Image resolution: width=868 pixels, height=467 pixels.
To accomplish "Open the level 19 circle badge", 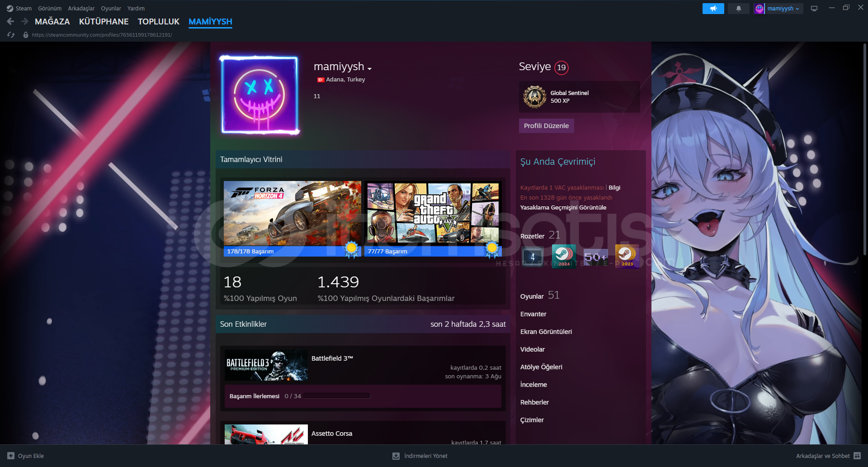I will (x=561, y=67).
